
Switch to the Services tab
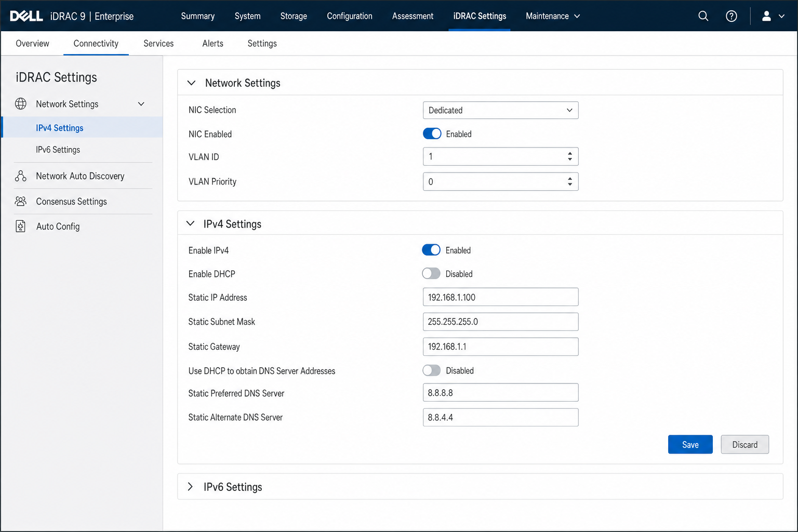(x=158, y=44)
